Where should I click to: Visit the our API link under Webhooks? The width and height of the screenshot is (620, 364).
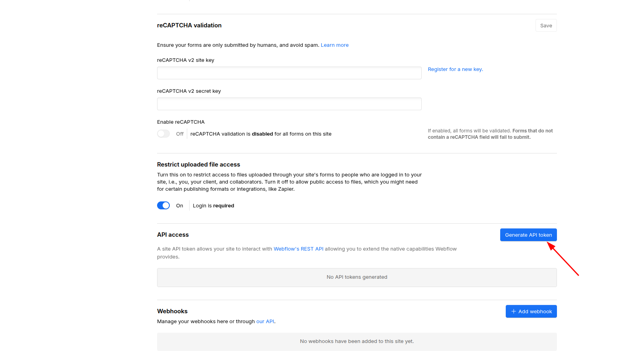point(265,322)
